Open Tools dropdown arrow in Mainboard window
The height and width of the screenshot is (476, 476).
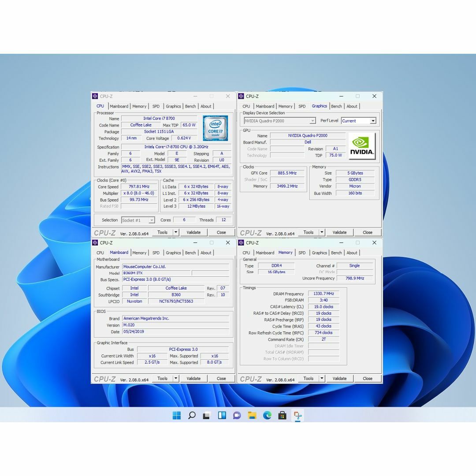(176, 378)
